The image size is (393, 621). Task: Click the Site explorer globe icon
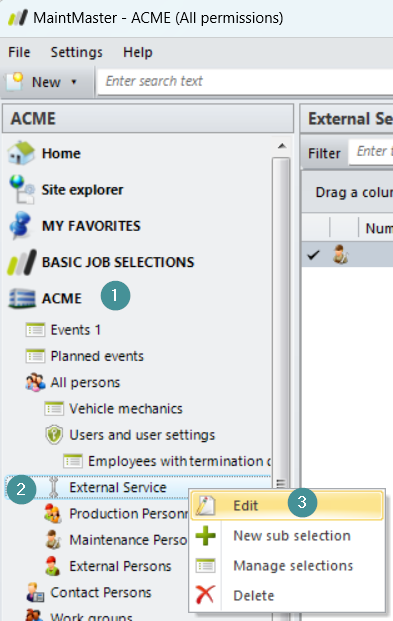pyautogui.click(x=22, y=189)
